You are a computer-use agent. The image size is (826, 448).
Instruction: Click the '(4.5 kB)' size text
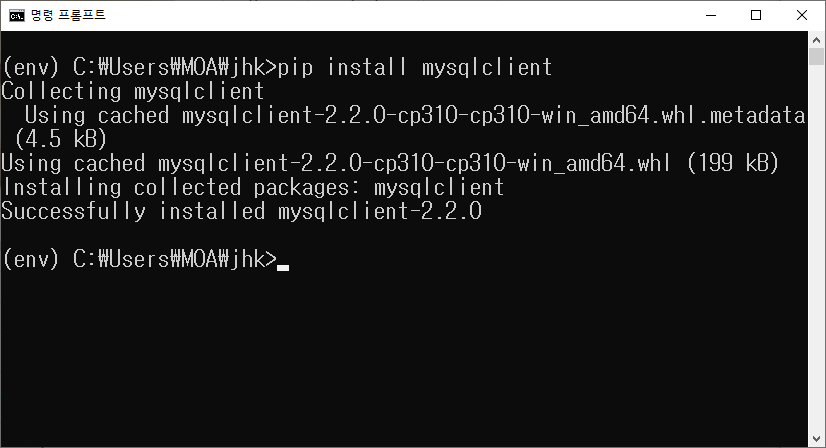click(x=61, y=139)
